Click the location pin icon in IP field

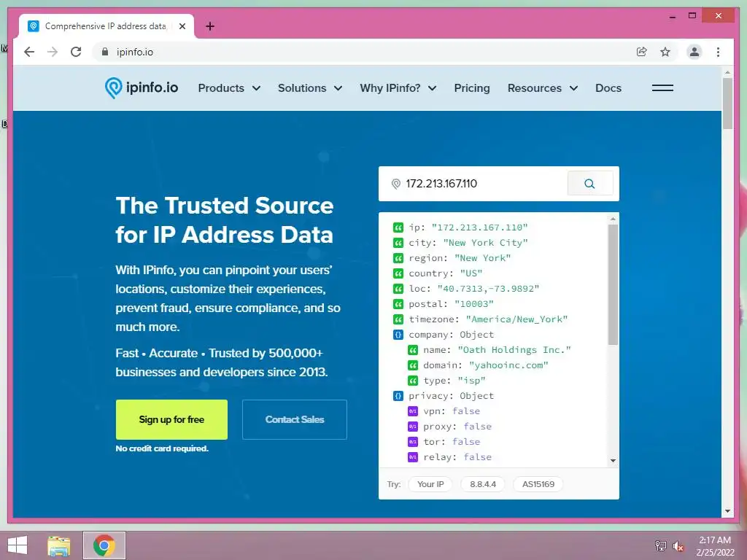click(395, 184)
